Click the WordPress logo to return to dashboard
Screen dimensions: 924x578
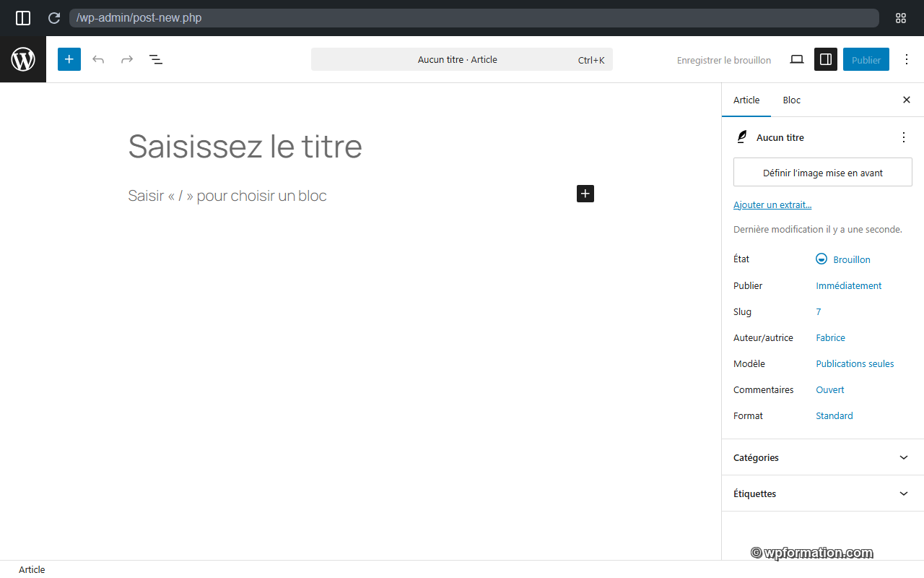[23, 59]
